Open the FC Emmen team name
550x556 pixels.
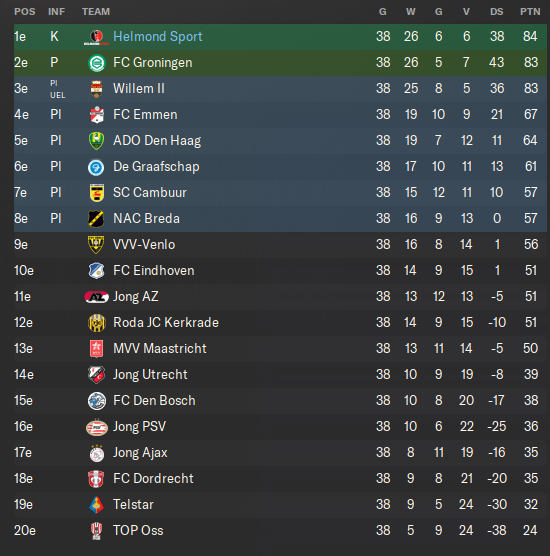pyautogui.click(x=145, y=115)
